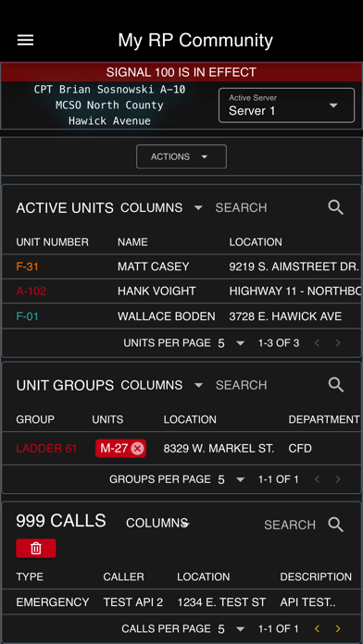The image size is (363, 644).
Task: Click the Active Units search magnifier icon
Action: point(336,207)
